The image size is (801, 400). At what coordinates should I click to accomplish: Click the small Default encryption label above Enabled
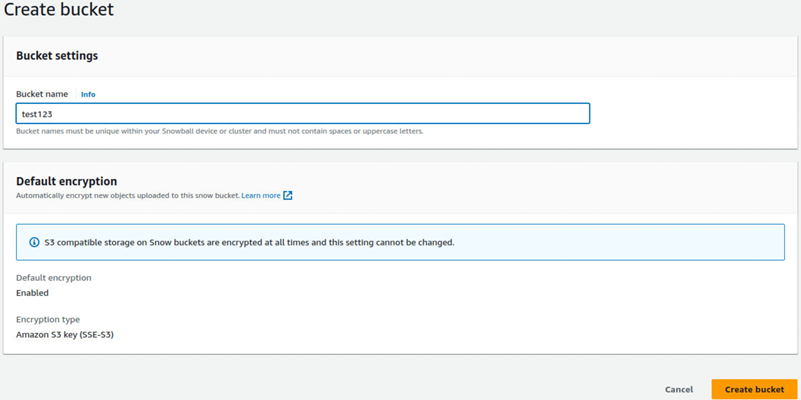coord(54,278)
